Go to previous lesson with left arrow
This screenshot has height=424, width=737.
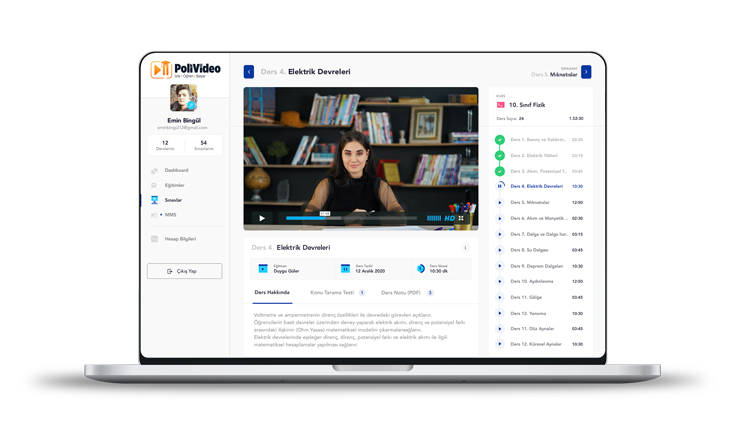point(249,72)
